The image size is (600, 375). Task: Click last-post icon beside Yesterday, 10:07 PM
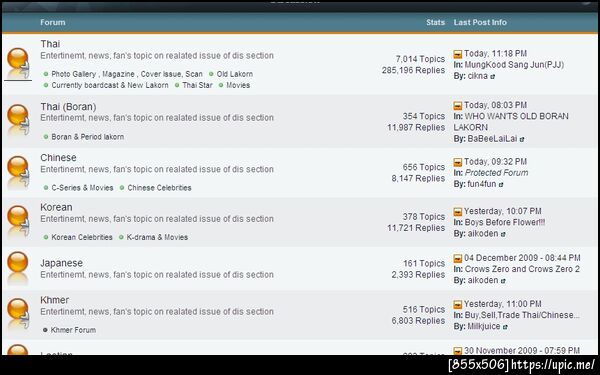click(x=458, y=212)
